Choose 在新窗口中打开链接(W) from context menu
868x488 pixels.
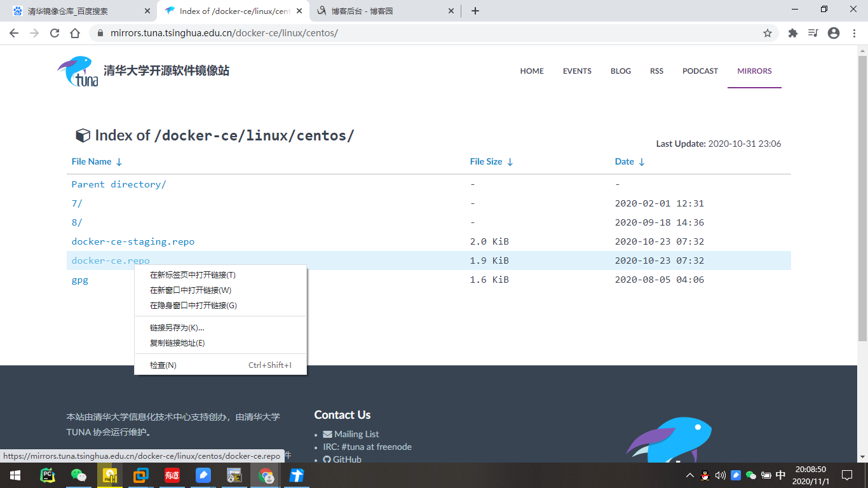tap(220, 290)
